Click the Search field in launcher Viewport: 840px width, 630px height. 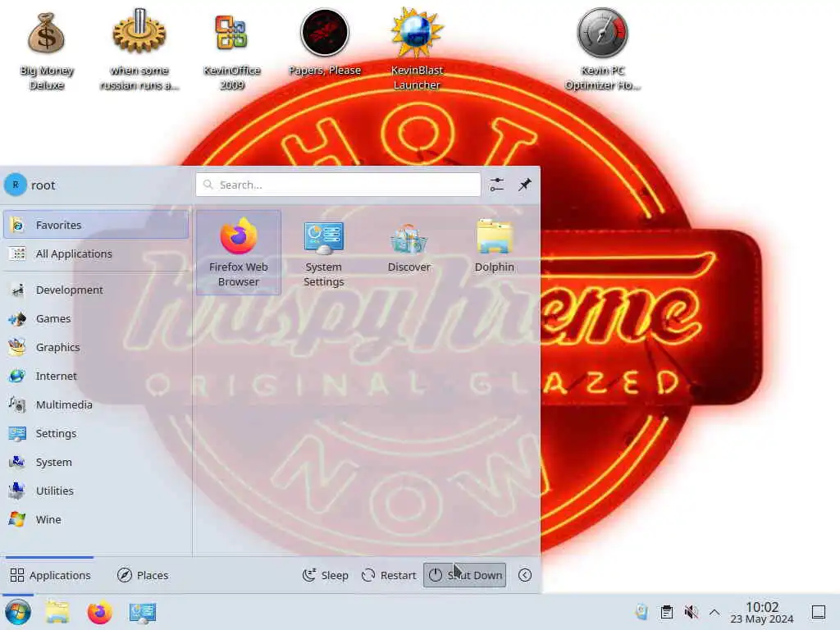pos(338,185)
